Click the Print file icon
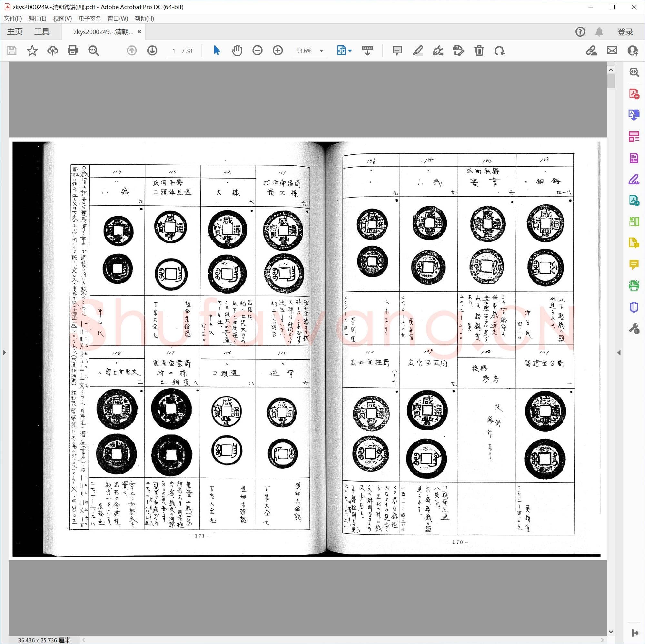This screenshot has width=645, height=644. click(x=73, y=50)
